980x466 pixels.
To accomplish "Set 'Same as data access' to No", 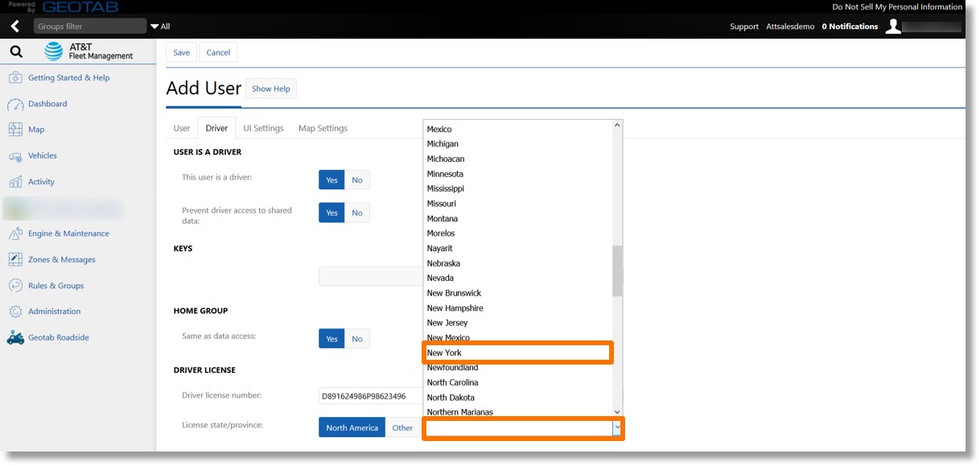I will point(357,339).
